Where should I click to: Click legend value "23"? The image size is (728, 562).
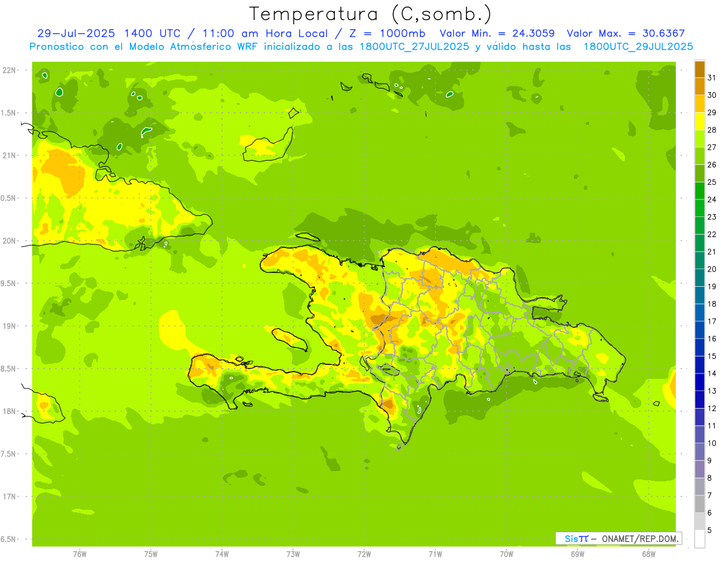click(x=712, y=217)
